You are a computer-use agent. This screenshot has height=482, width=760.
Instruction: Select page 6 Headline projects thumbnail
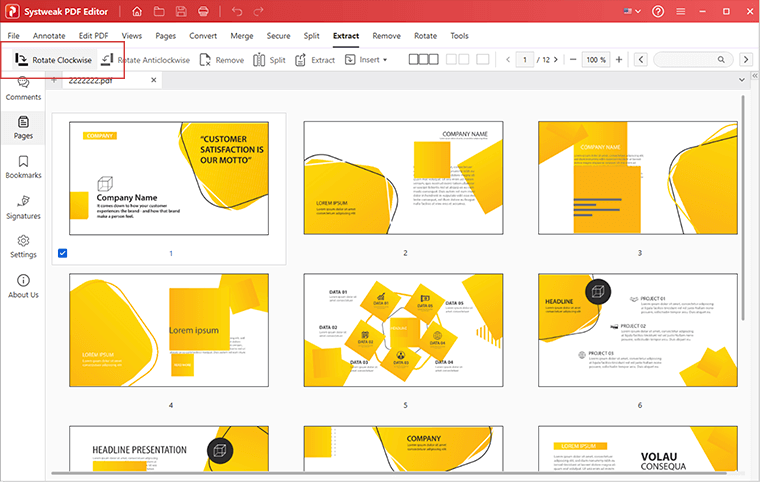click(x=638, y=330)
